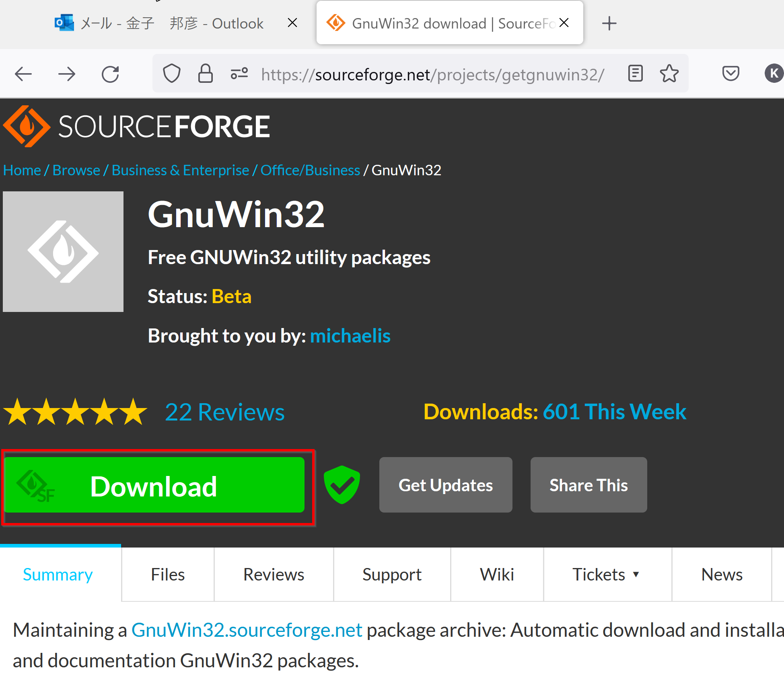The image size is (784, 683).
Task: Reload the current page
Action: click(110, 74)
